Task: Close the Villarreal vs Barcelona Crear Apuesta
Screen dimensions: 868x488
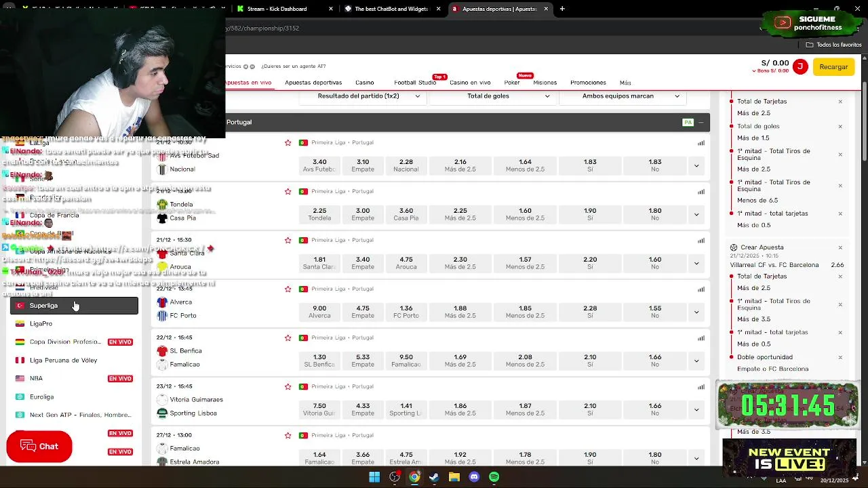Action: pos(840,247)
